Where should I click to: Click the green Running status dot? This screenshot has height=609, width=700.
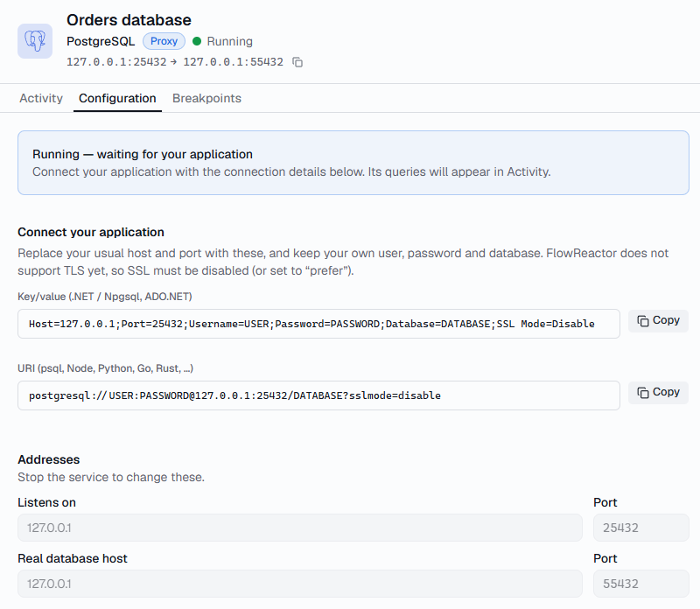pos(197,41)
